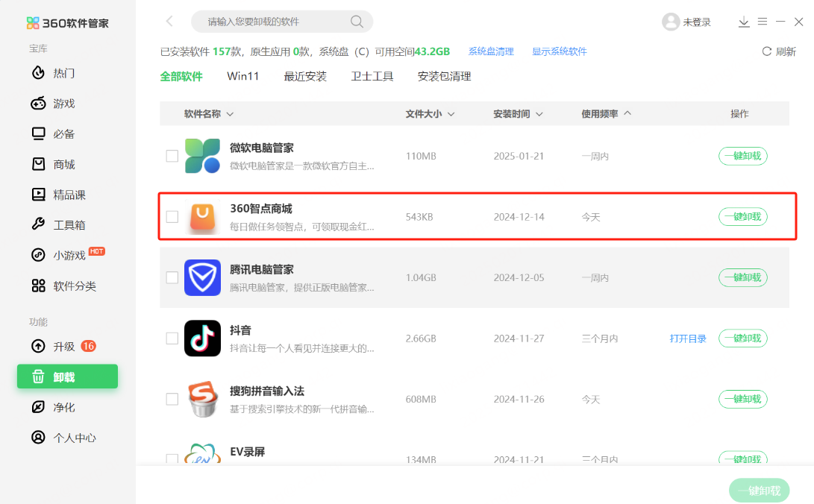
Task: Click the 腾讯电脑管家 app icon
Action: pos(202,277)
